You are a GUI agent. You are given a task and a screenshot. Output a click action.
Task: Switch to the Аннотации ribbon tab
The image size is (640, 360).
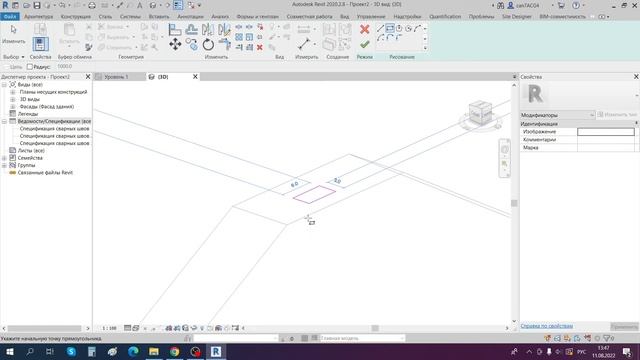190,17
